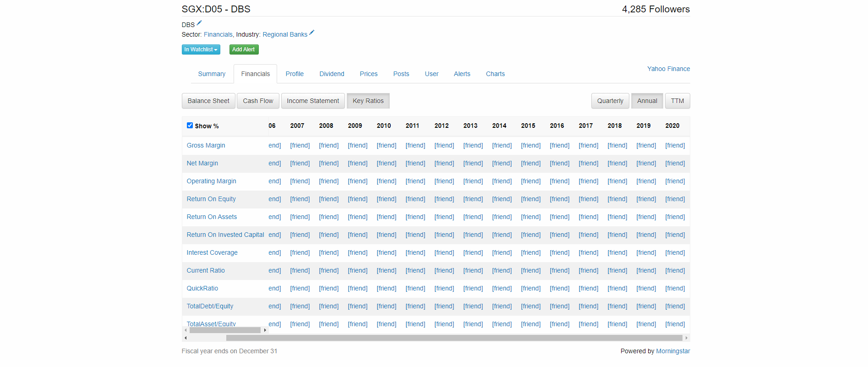Screen dimensions: 868x367
Task: Click the label column's right scroll arrow
Action: pyautogui.click(x=265, y=330)
